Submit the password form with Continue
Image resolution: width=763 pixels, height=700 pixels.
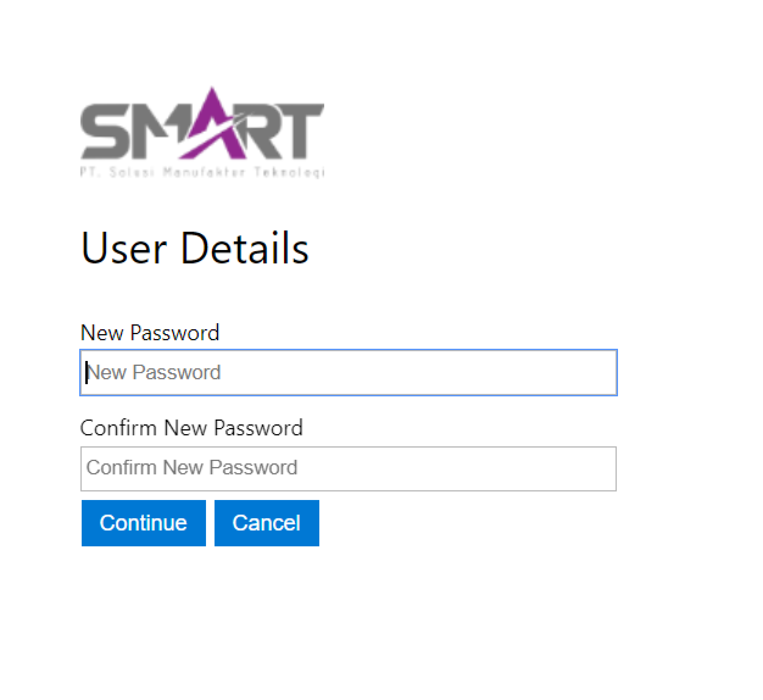pyautogui.click(x=144, y=523)
